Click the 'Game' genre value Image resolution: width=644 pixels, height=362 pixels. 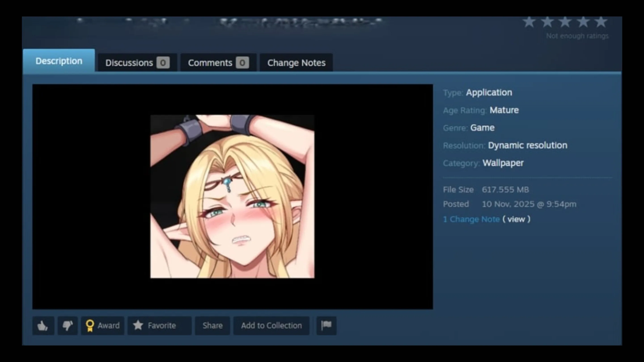(482, 128)
